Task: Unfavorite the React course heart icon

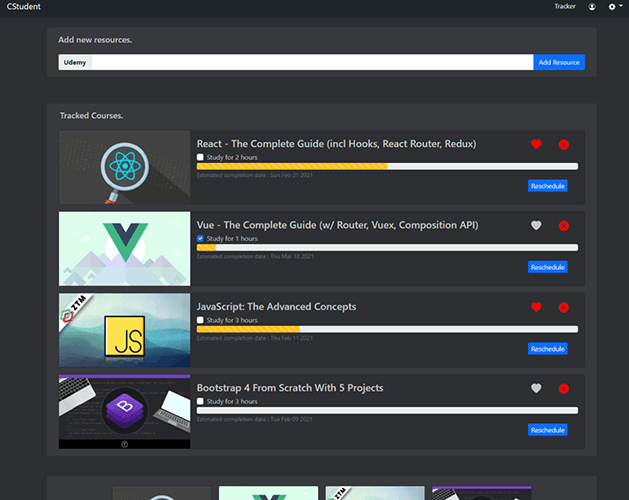Action: [536, 144]
